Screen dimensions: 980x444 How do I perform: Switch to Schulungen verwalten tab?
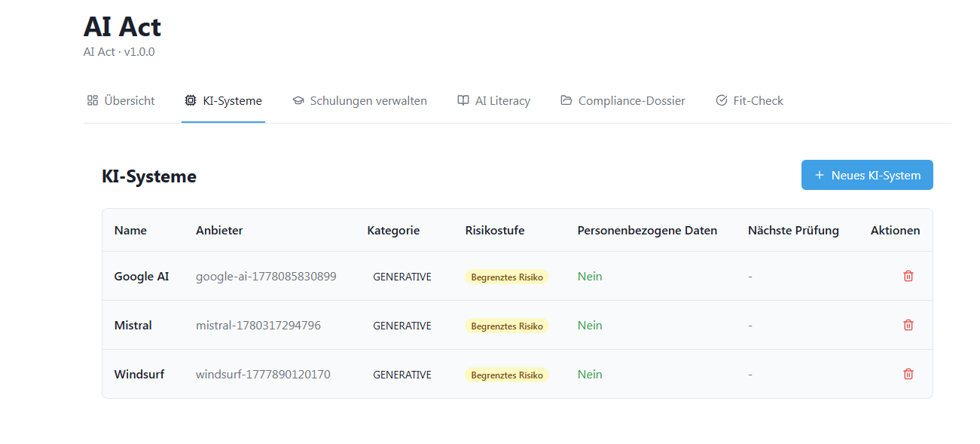[x=359, y=101]
